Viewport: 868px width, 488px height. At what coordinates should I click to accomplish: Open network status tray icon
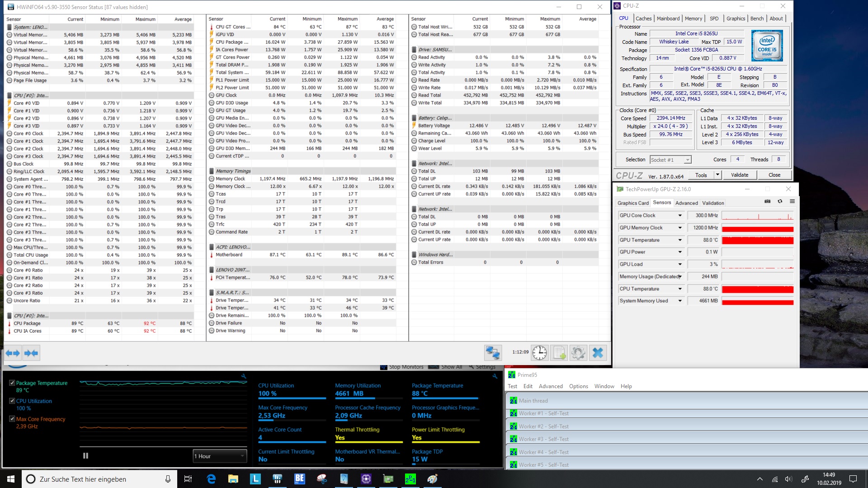[x=775, y=479]
